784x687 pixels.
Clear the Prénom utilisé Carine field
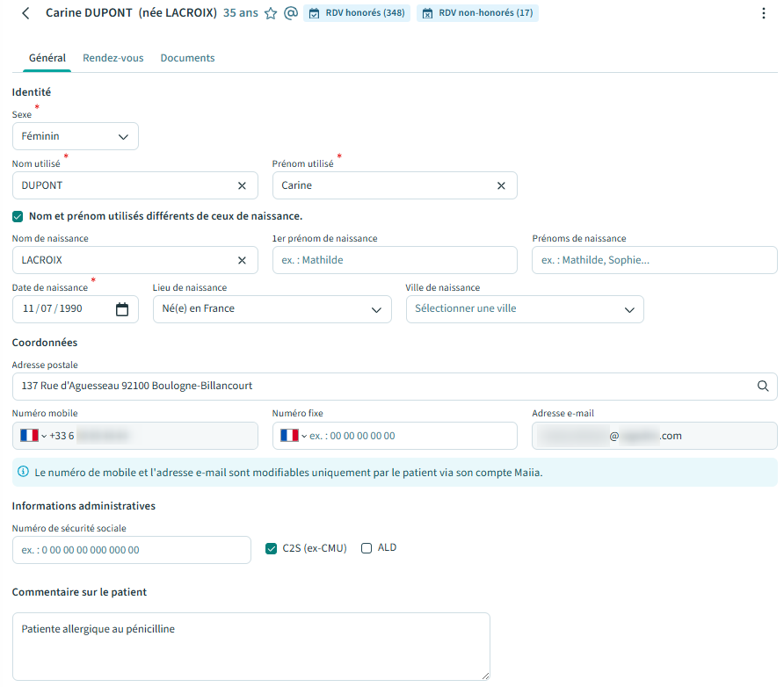pos(501,185)
